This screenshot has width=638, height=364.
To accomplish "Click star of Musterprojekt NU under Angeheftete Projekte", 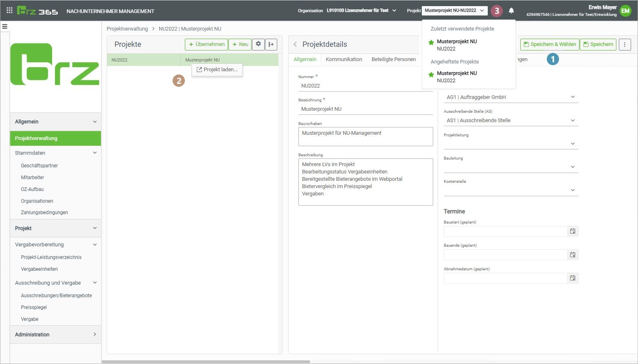I will (431, 75).
